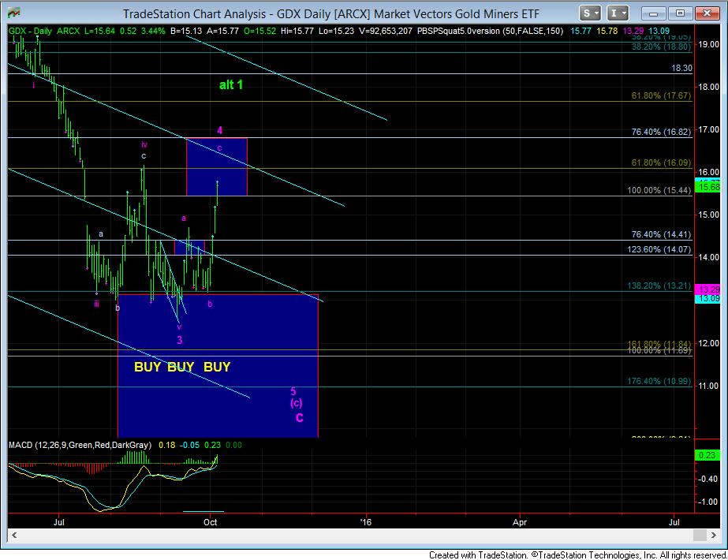Click the 'O=15.52' open value in status line

pyautogui.click(x=260, y=31)
